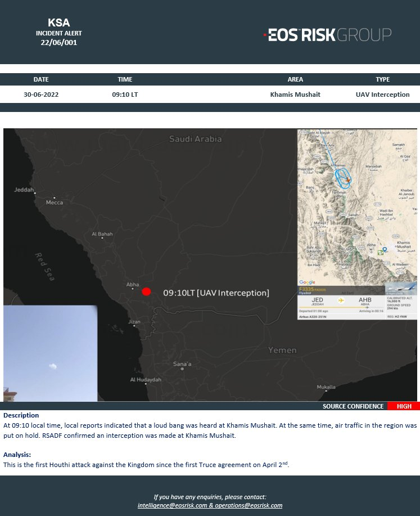Image resolution: width=420 pixels, height=516 pixels.
Task: Click the orange aircraft icon on flight map
Action: [x=349, y=180]
